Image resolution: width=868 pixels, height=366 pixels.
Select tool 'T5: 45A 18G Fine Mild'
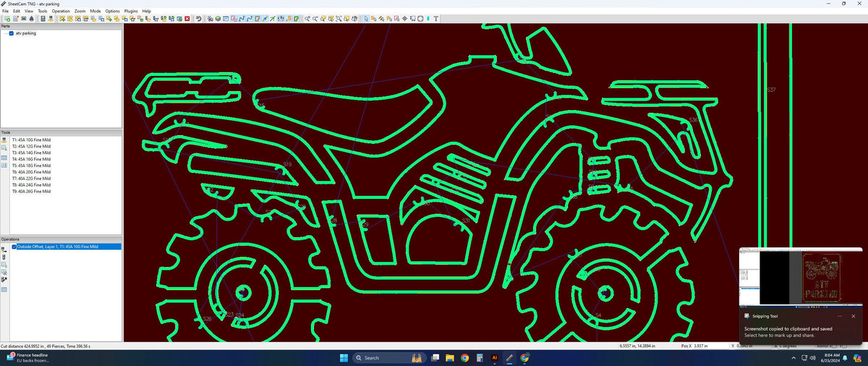[x=31, y=166]
